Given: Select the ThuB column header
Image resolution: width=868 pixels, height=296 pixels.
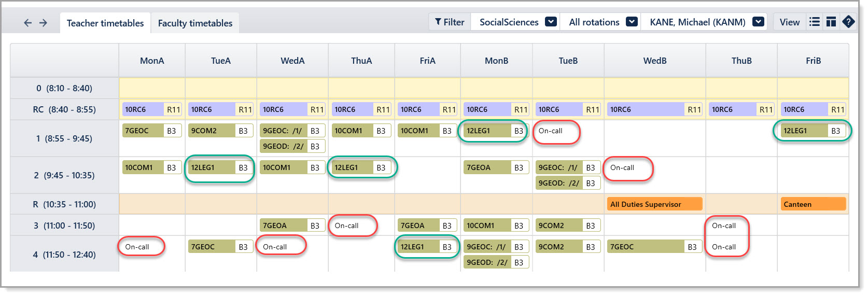Looking at the screenshot, I should tap(741, 61).
